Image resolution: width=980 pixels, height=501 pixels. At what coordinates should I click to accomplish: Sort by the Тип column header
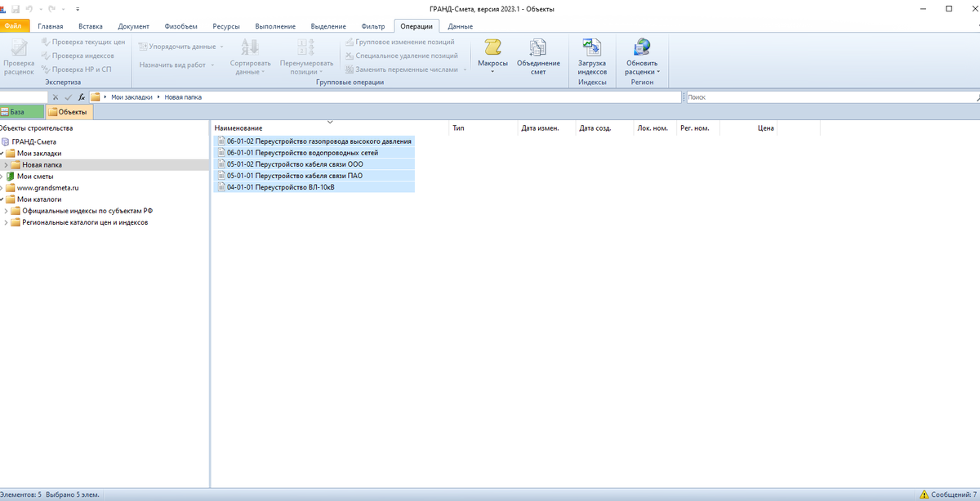click(x=483, y=128)
